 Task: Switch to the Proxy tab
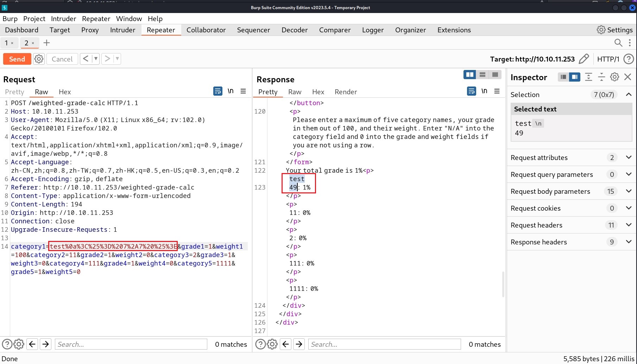click(x=90, y=30)
